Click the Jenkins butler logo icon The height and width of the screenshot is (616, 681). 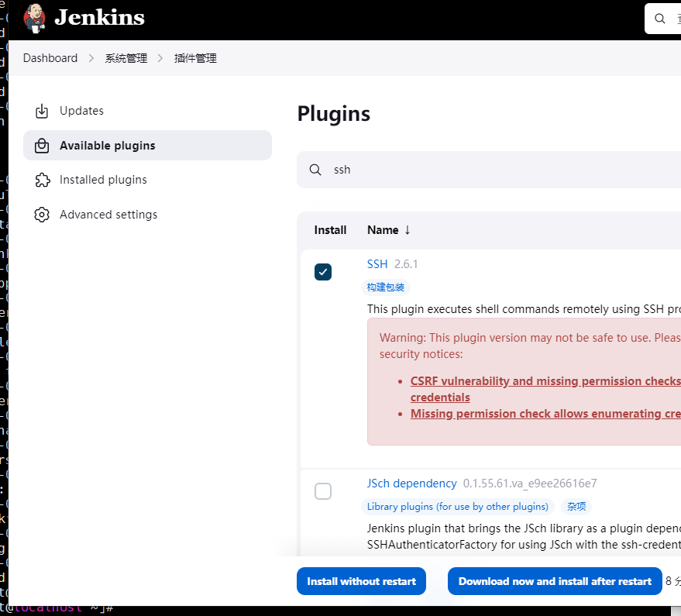[35, 18]
